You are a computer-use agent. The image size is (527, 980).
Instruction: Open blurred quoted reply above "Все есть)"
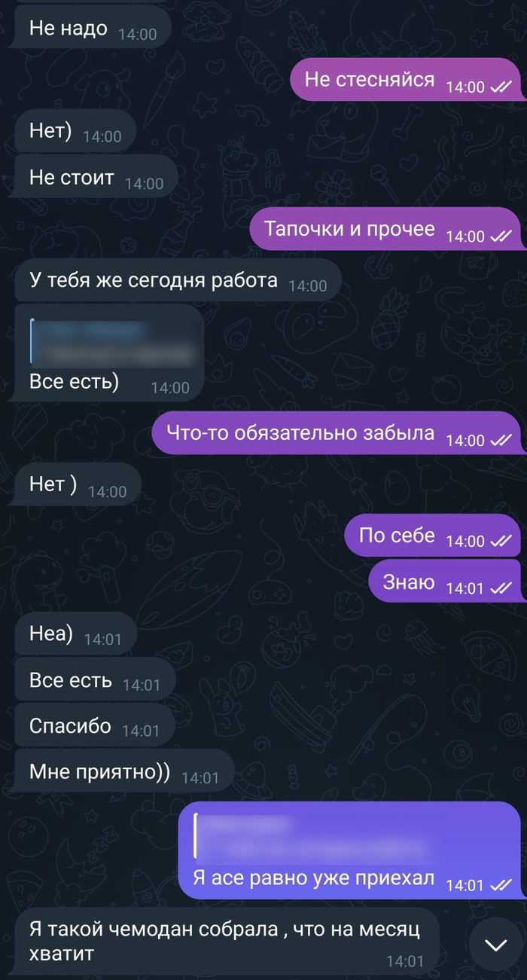(114, 340)
